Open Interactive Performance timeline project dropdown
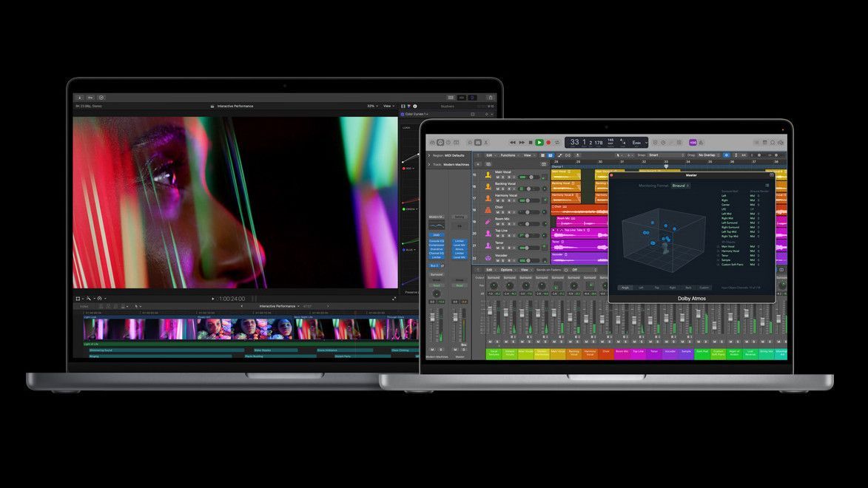868x488 pixels. [x=280, y=306]
